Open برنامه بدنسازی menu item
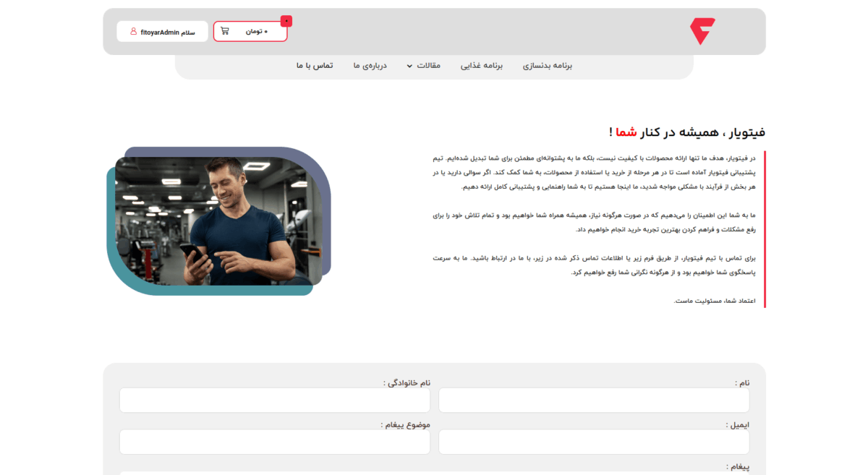868x475 pixels. point(548,66)
